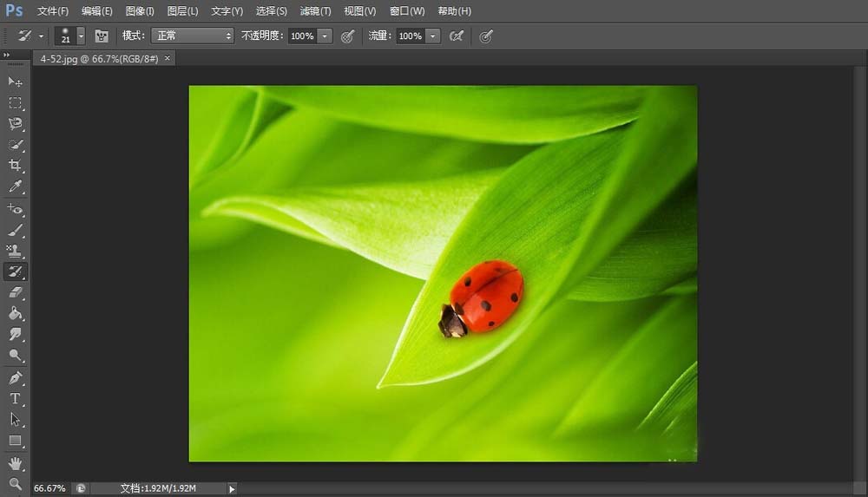This screenshot has height=497, width=868.
Task: Select the Dodge tool
Action: point(15,355)
